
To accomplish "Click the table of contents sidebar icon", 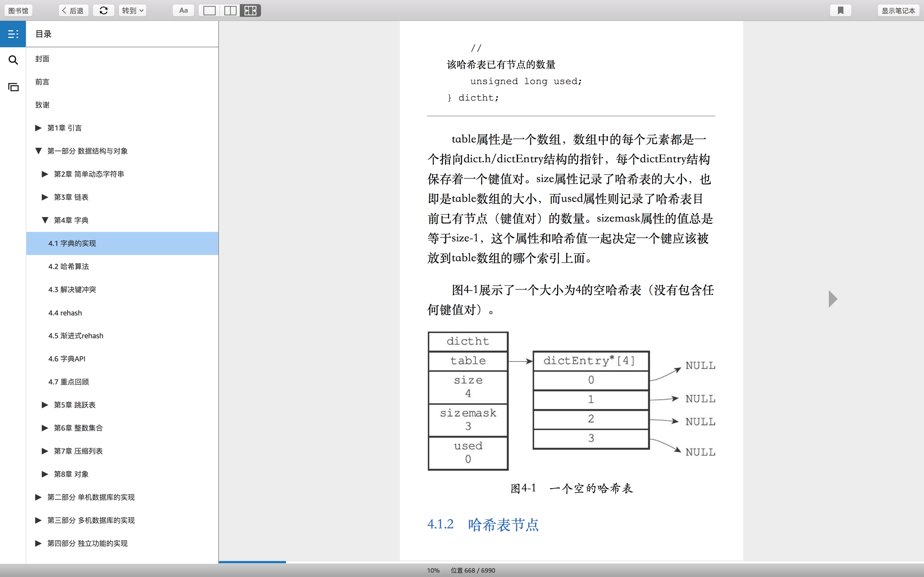I will point(13,34).
